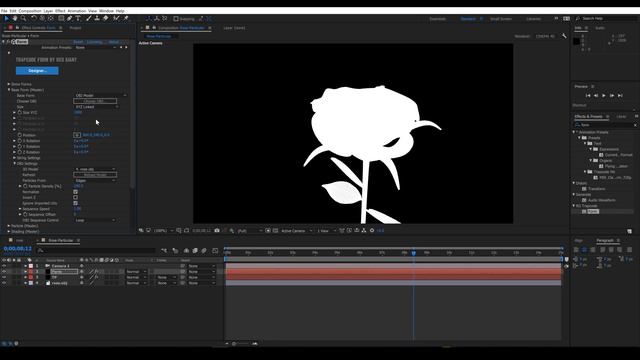
Task: Toggle the Ignore Imported UVs checkbox
Action: (x=76, y=203)
